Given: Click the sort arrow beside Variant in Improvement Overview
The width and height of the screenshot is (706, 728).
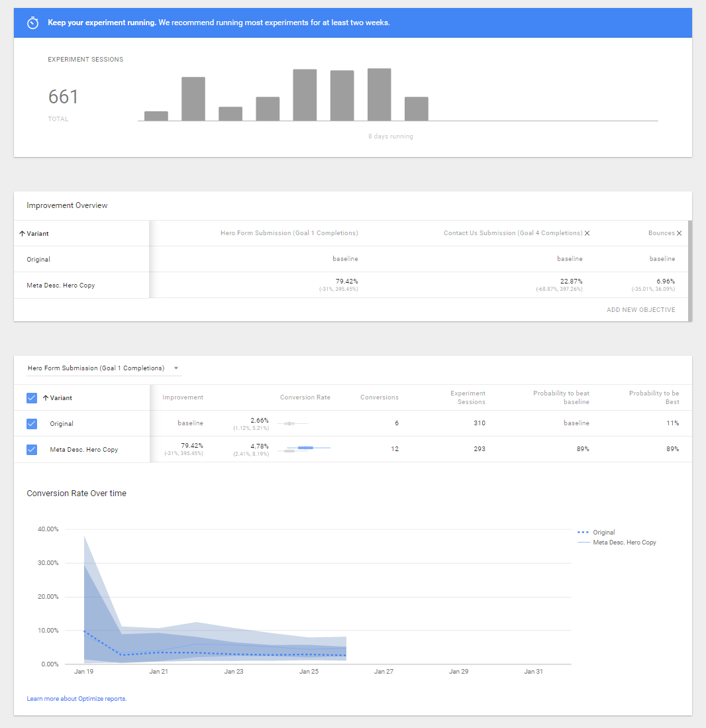Looking at the screenshot, I should (x=22, y=233).
